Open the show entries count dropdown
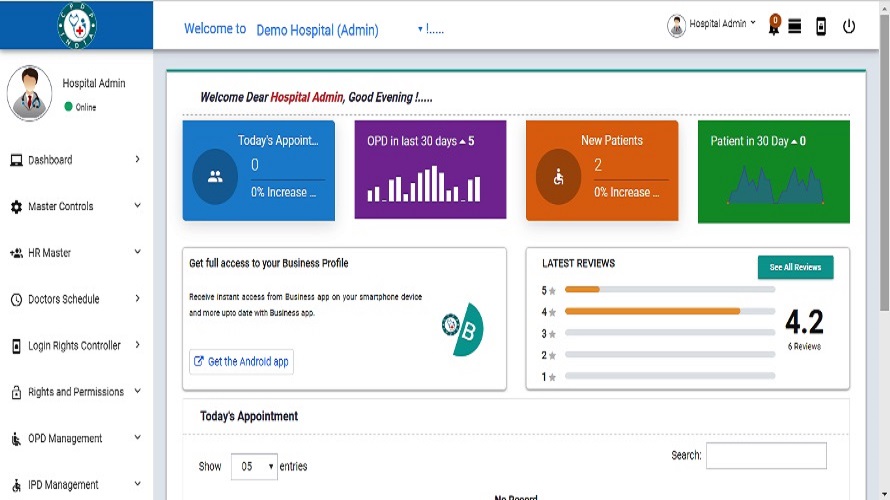Screen dimensions: 890x500 coord(253,466)
